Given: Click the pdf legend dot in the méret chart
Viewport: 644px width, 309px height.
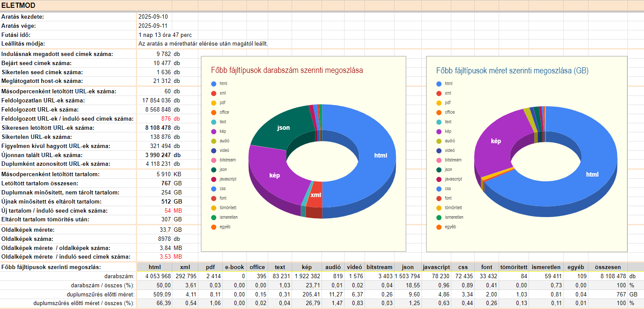Looking at the screenshot, I should (439, 103).
